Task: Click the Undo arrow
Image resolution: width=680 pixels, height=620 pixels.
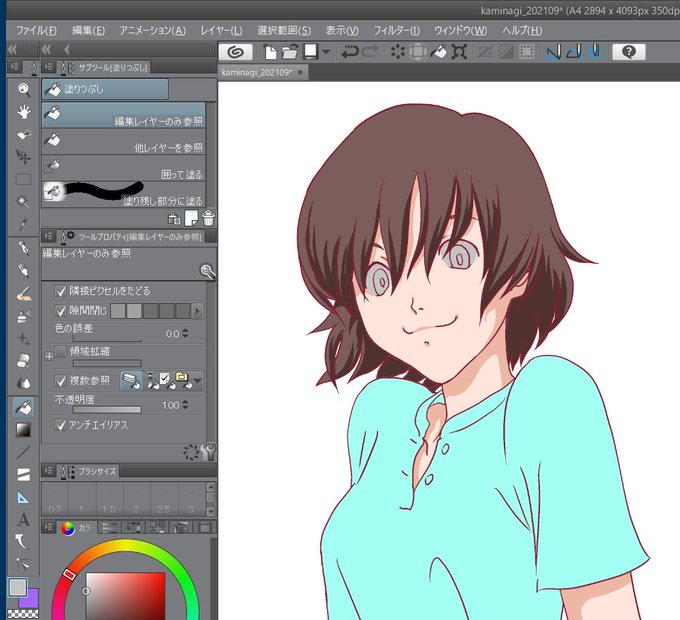Action: click(x=350, y=52)
